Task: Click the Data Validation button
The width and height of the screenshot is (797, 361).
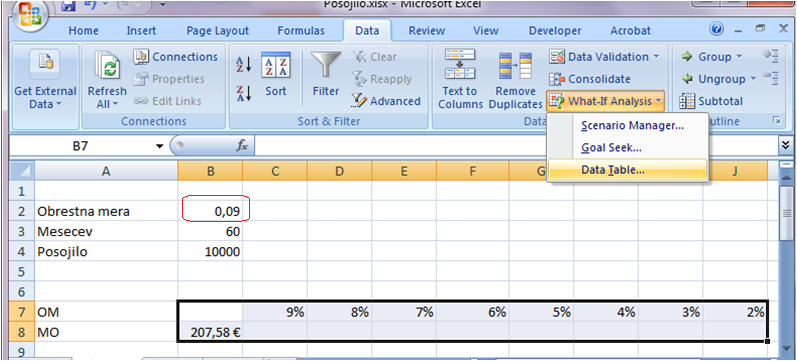Action: point(600,57)
